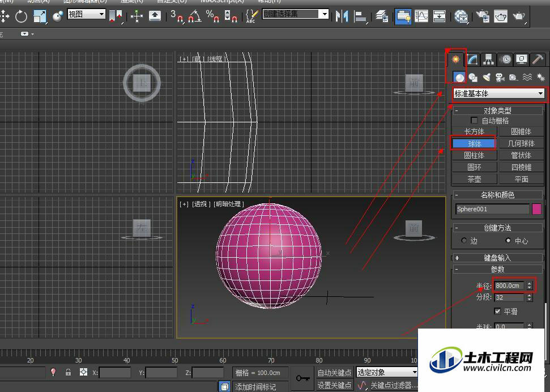Open the Material Editor
Screen dimensions: 550x392
click(461, 16)
